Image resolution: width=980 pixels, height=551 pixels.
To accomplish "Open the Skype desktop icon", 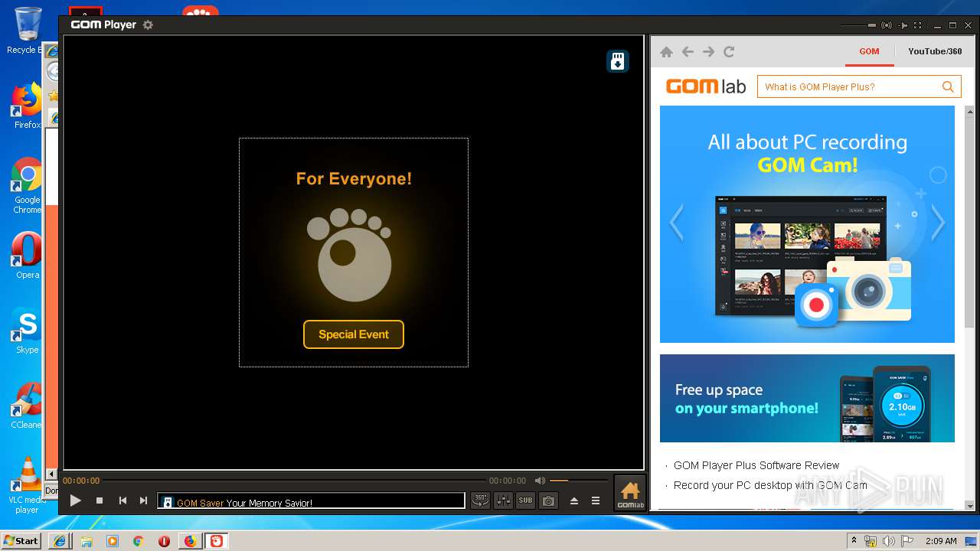I will coord(28,331).
